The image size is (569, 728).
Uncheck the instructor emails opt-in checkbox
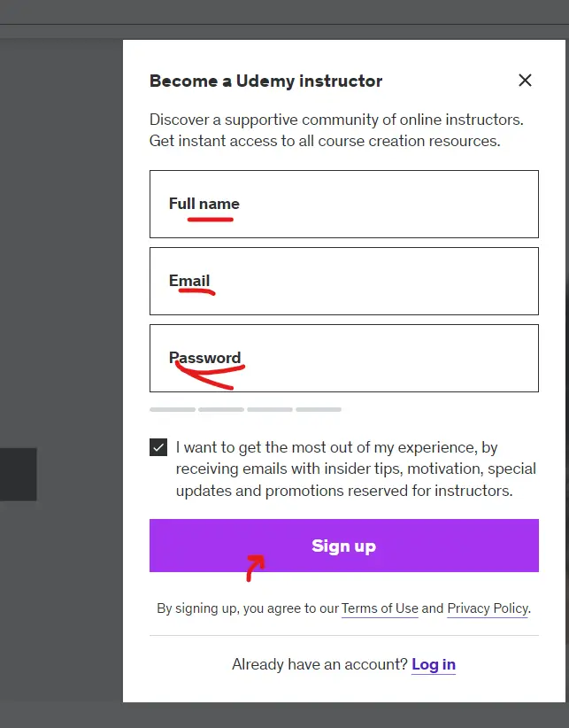(x=158, y=447)
